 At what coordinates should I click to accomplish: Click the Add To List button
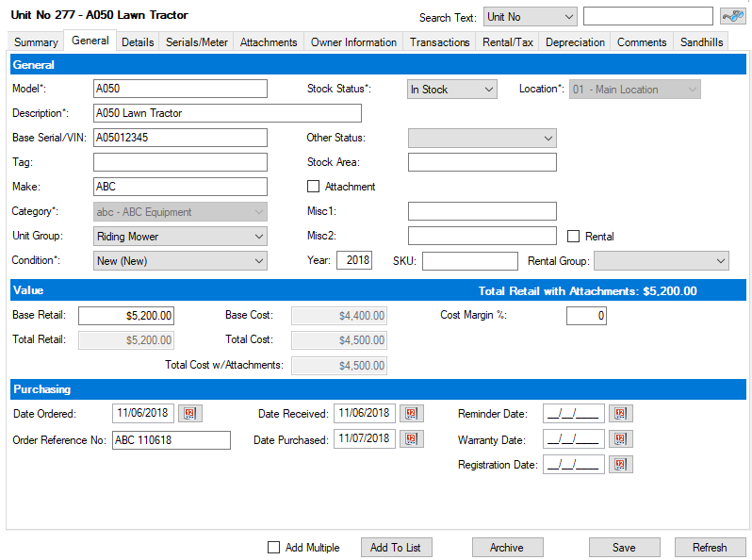coord(396,548)
